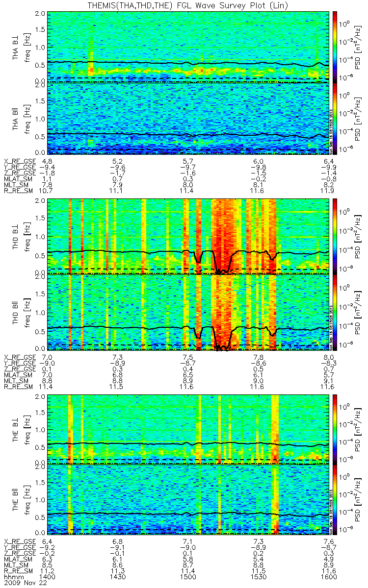The image size is (368, 588).
Task: Click the color bar beside THA B⊥ panel
Action: pos(335,47)
